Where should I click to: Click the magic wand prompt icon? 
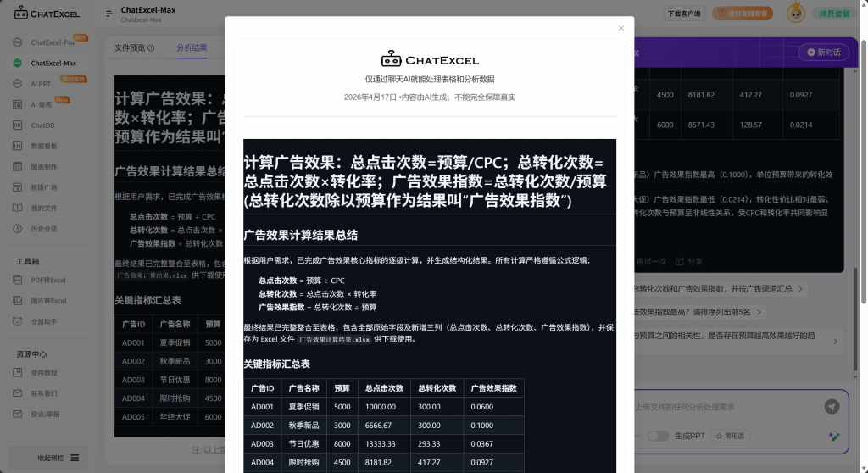click(x=834, y=436)
